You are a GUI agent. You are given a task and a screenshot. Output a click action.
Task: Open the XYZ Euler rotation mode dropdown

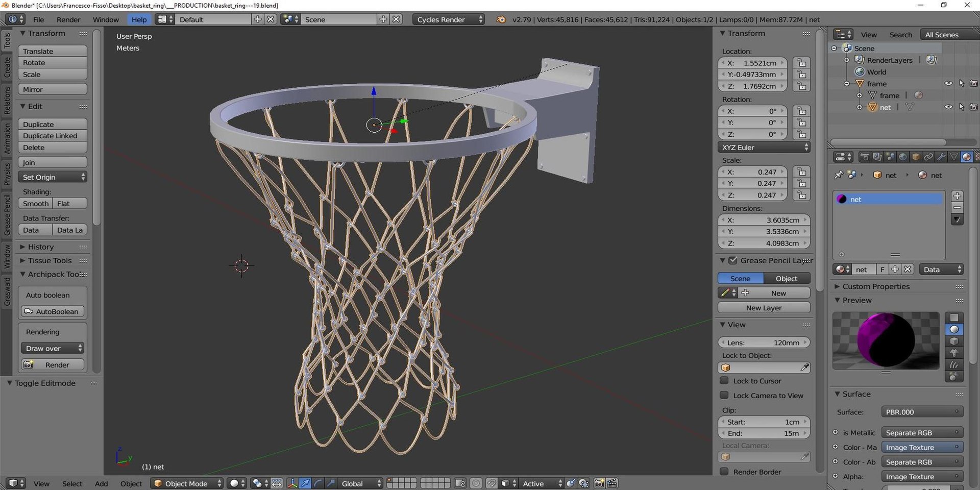point(764,148)
